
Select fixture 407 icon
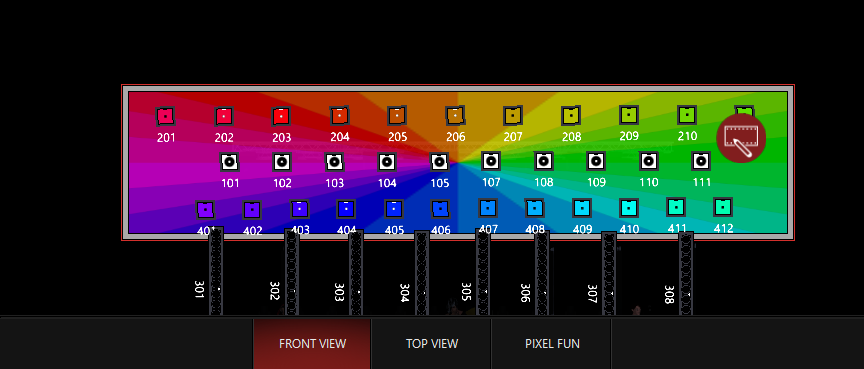(x=488, y=208)
